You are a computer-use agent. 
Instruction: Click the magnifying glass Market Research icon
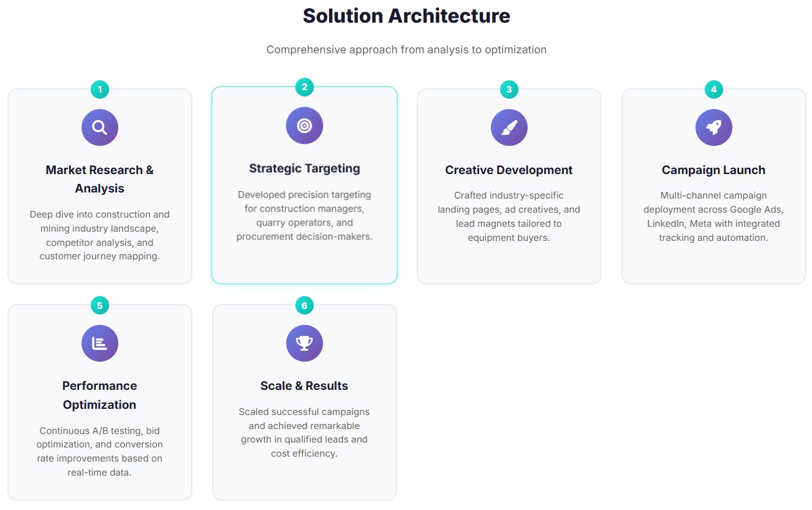[100, 128]
